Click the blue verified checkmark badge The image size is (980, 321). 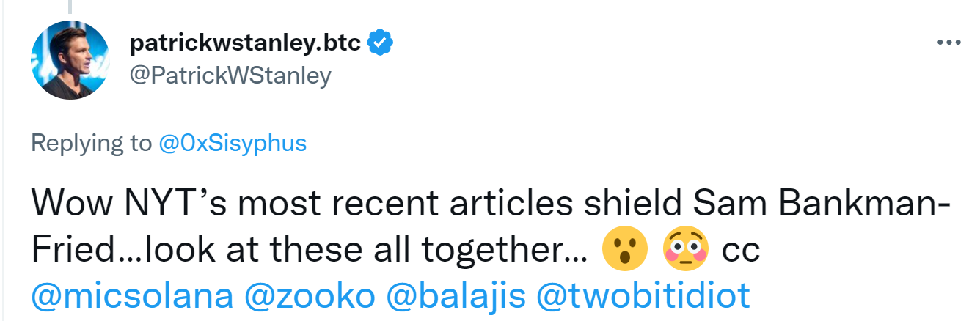click(380, 44)
